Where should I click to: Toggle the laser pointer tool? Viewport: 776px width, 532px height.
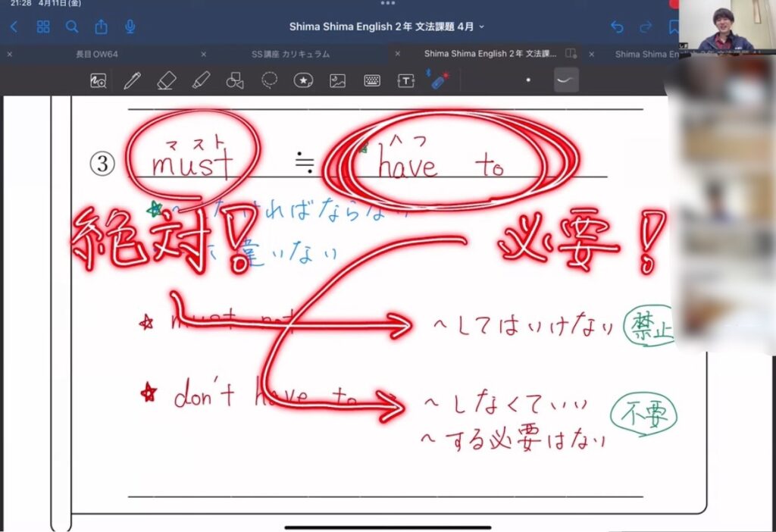pyautogui.click(x=436, y=80)
